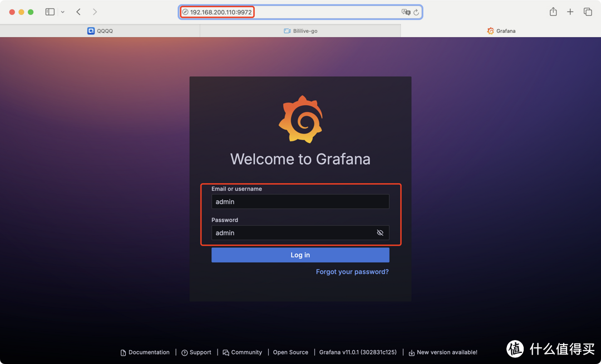601x364 pixels.
Task: Toggle password visibility eye icon
Action: pos(380,233)
